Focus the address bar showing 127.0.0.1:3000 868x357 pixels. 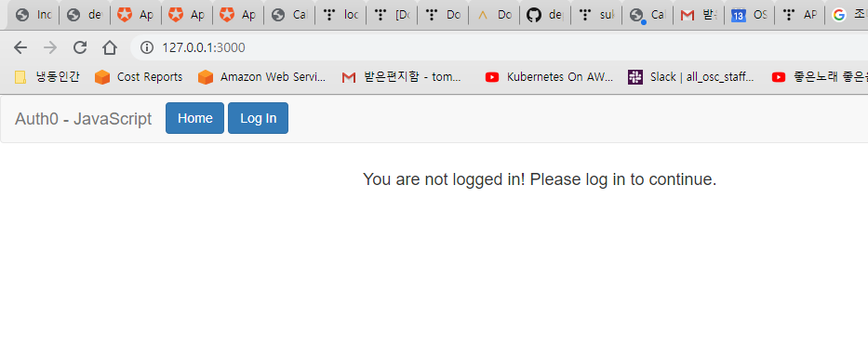click(x=499, y=48)
